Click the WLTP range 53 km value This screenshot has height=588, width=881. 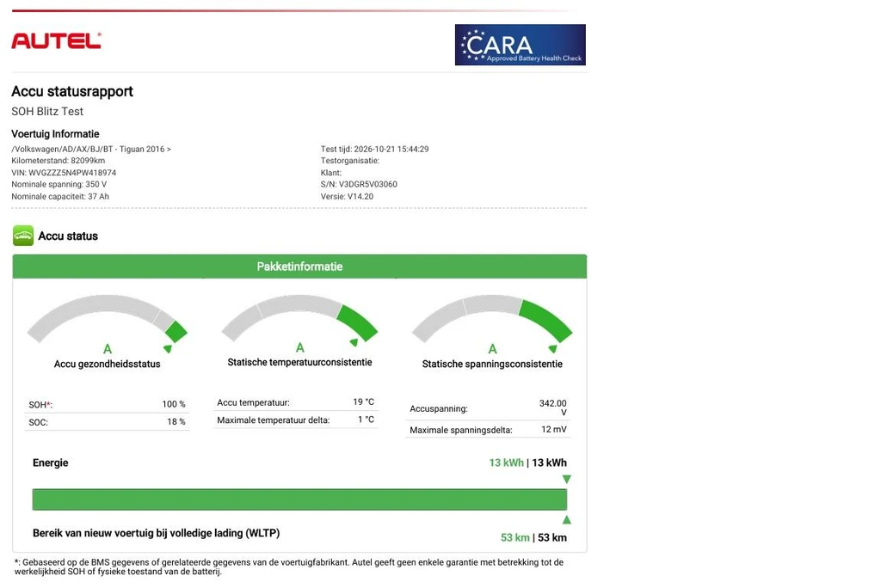point(533,537)
